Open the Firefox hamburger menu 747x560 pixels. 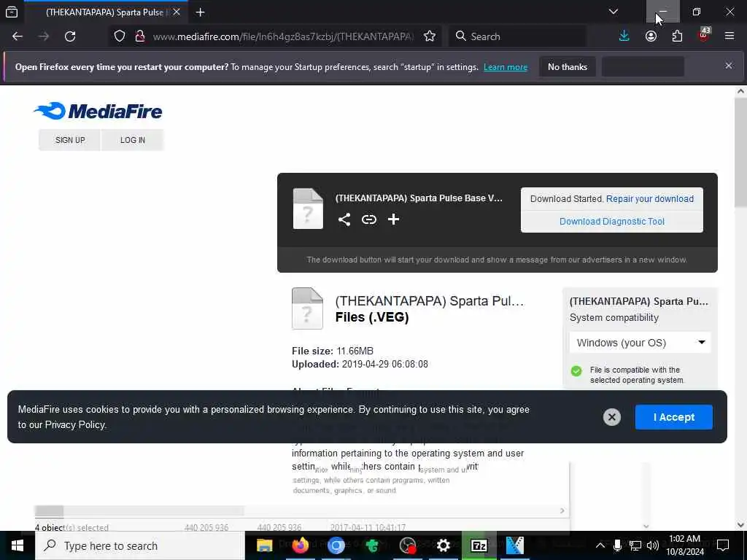[729, 36]
